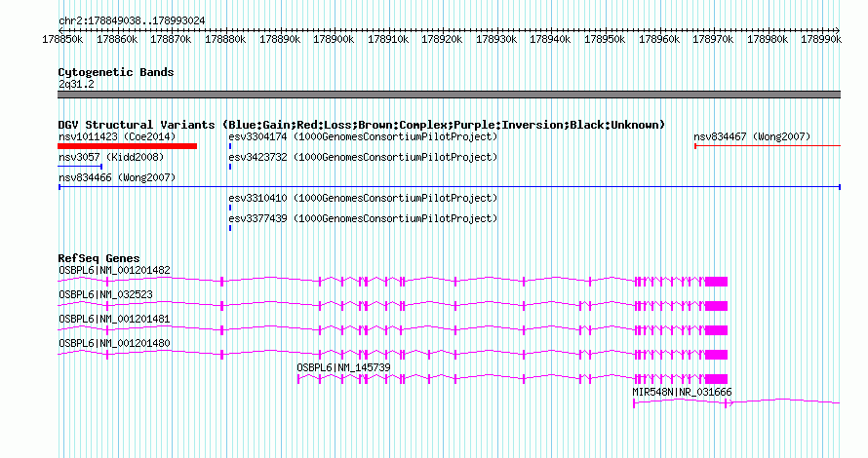Select the nsv834466 (Wong2007) variant label
The image size is (868, 458).
click(x=117, y=177)
